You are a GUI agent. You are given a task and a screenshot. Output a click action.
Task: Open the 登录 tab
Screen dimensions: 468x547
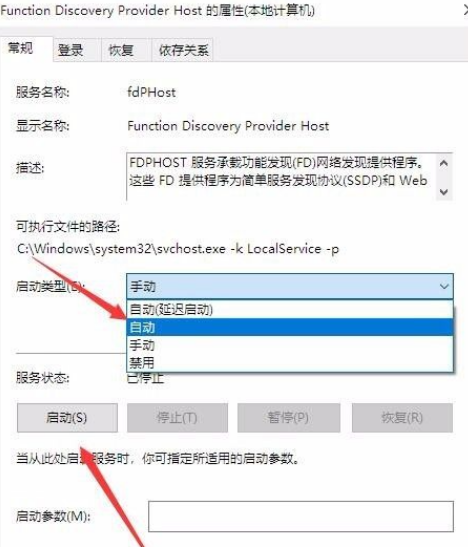(x=71, y=50)
